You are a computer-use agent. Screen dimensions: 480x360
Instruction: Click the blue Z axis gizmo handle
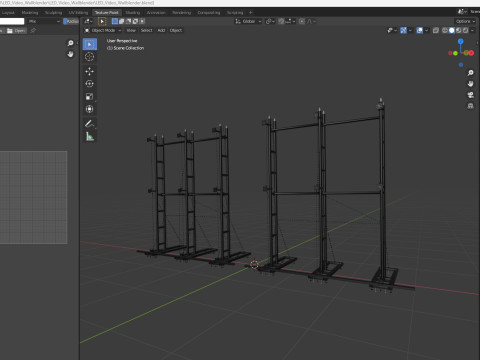click(460, 41)
